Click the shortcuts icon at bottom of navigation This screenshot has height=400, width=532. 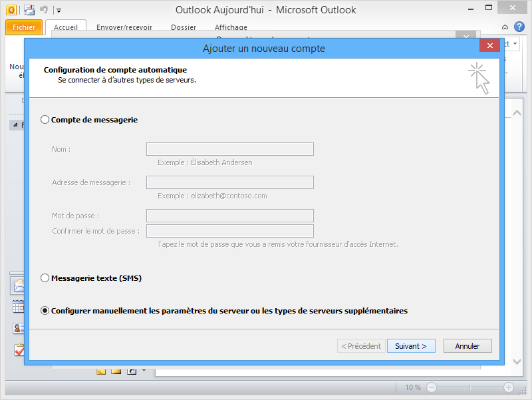(132, 371)
